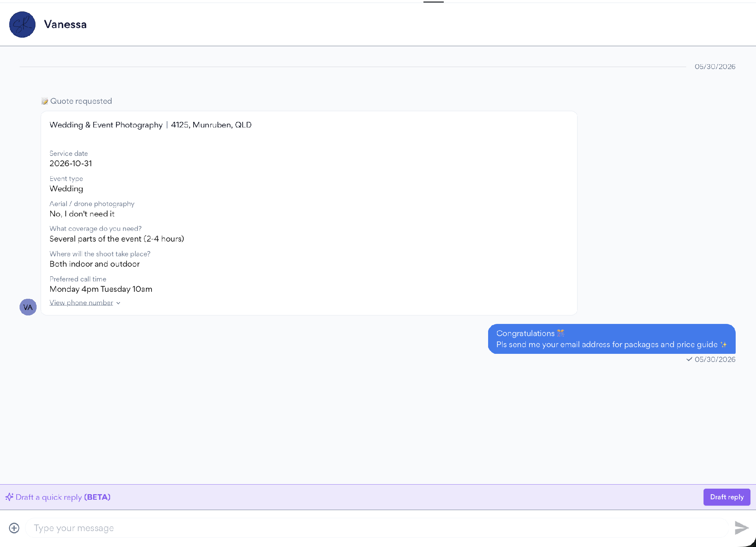Click the Wedding & Event Photography title
This screenshot has height=547, width=756.
point(106,125)
